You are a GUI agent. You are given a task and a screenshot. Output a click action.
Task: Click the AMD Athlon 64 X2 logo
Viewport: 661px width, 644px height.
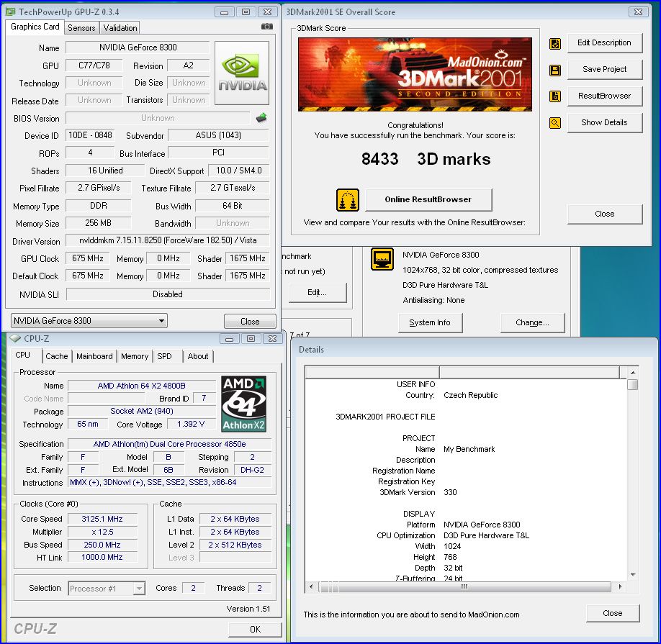[x=243, y=404]
